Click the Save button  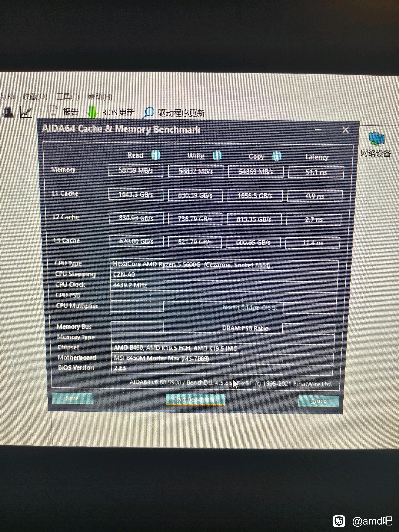point(72,398)
